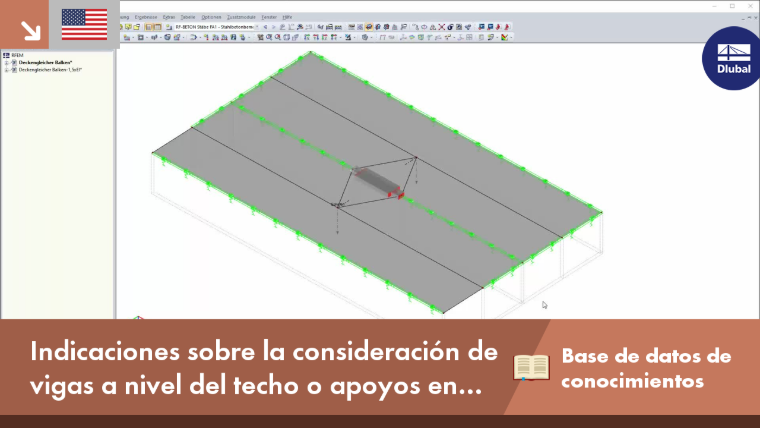Click the coordinate axes icon at viewport bottom-left

[x=138, y=317]
